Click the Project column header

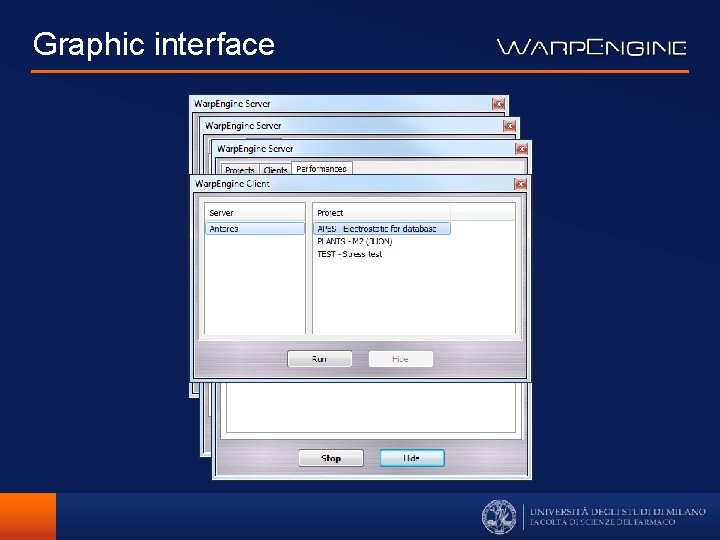coord(382,213)
